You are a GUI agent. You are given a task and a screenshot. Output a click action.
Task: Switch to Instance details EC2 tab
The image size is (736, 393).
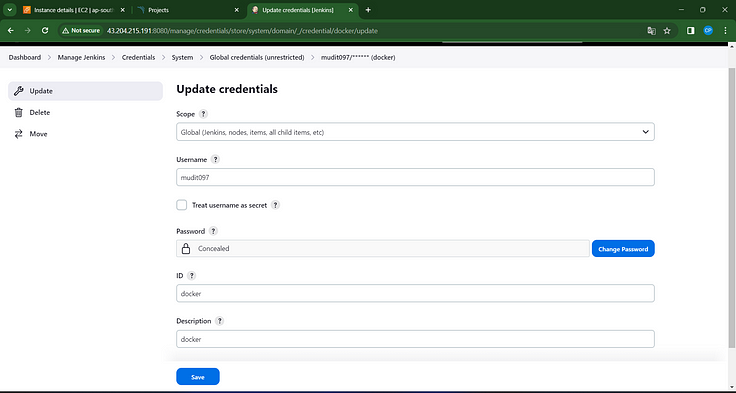click(x=74, y=10)
